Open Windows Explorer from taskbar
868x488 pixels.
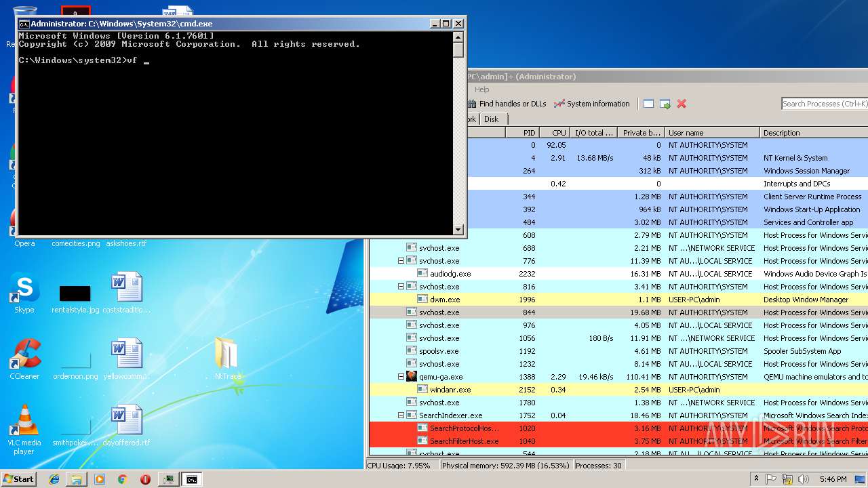77,479
